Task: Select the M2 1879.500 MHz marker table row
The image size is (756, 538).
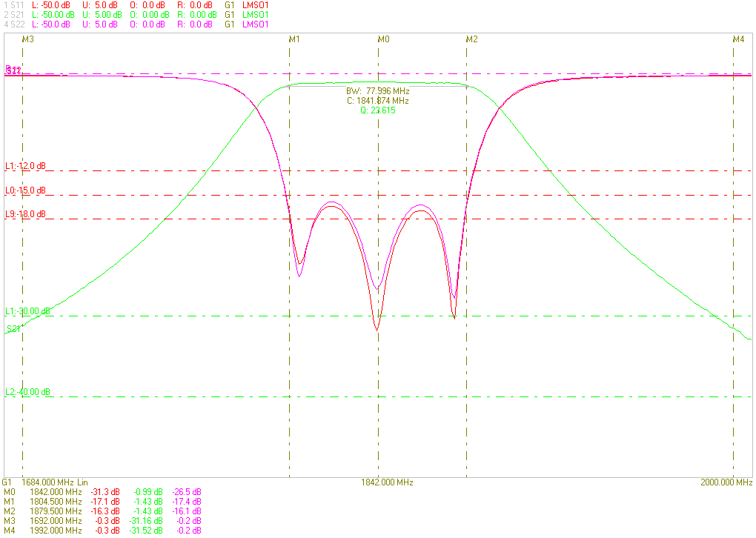Action: click(102, 511)
